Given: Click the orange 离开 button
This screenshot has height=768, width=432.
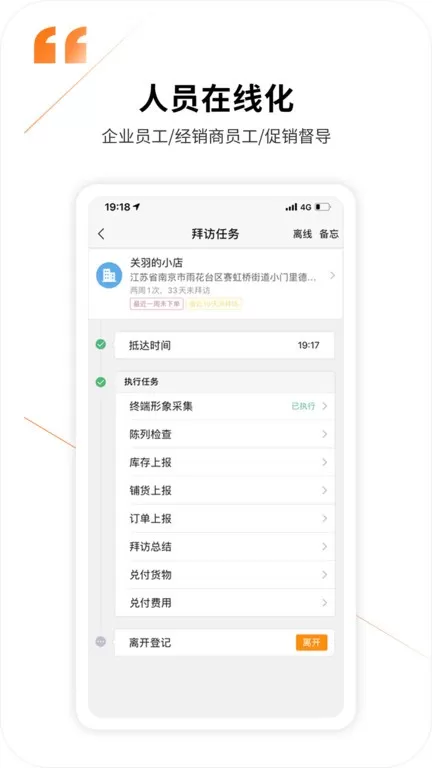Looking at the screenshot, I should pyautogui.click(x=312, y=643).
